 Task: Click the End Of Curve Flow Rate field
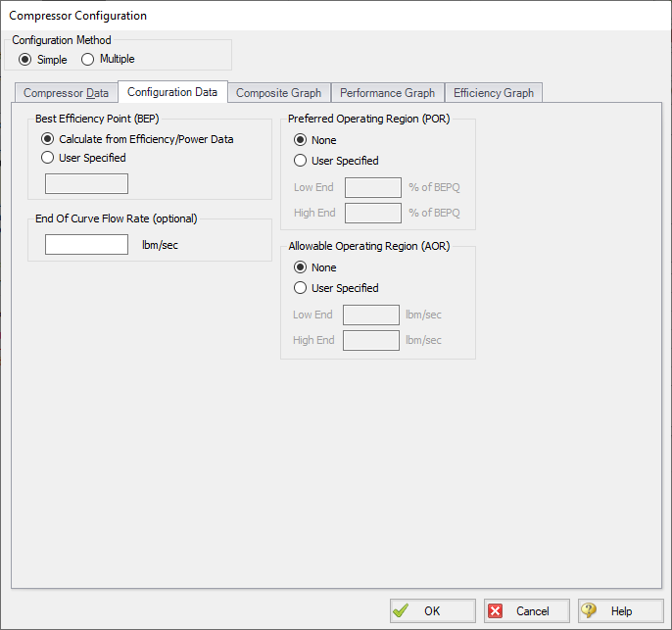coord(86,245)
